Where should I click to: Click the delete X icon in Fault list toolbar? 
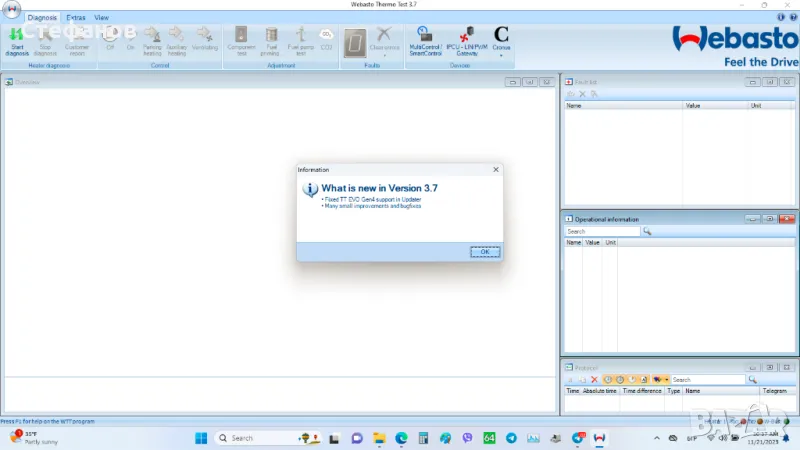tap(582, 94)
